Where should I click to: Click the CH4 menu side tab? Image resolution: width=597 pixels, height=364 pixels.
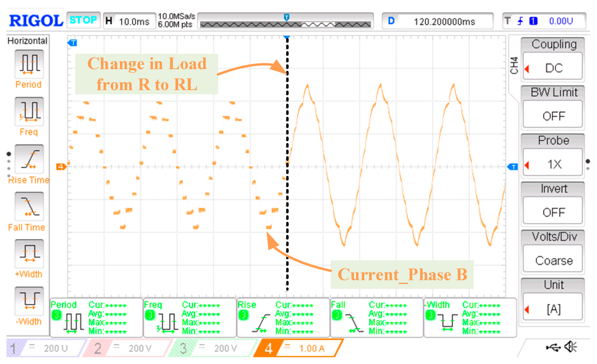514,65
